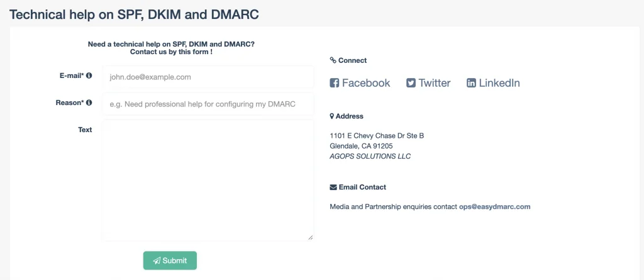
Task: Click the Technical help page heading
Action: 134,14
